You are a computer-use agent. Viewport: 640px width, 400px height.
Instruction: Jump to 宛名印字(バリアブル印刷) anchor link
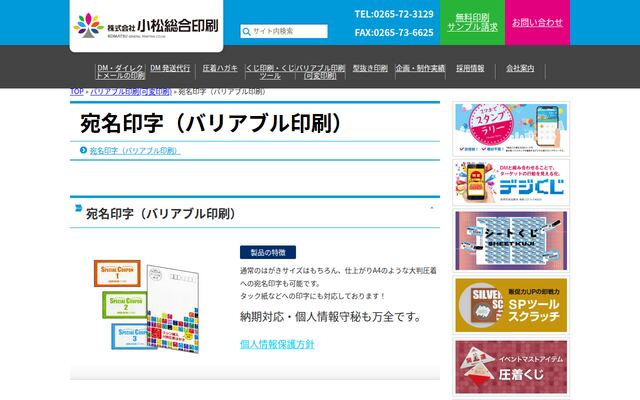point(135,151)
